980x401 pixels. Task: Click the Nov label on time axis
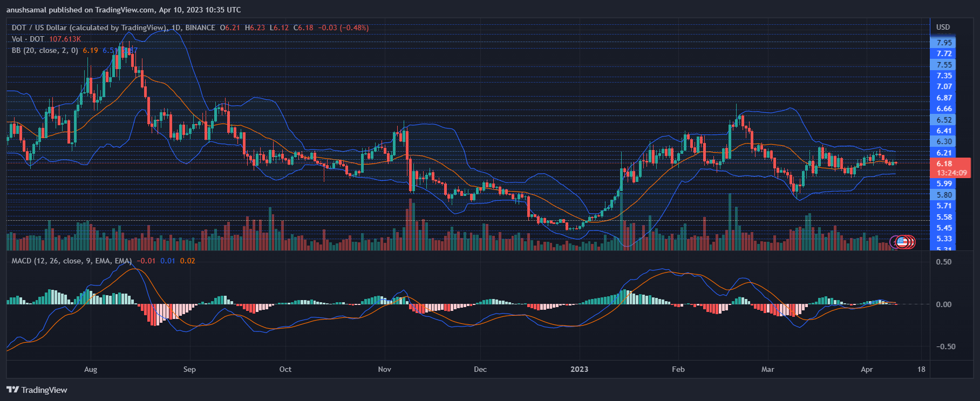[384, 369]
